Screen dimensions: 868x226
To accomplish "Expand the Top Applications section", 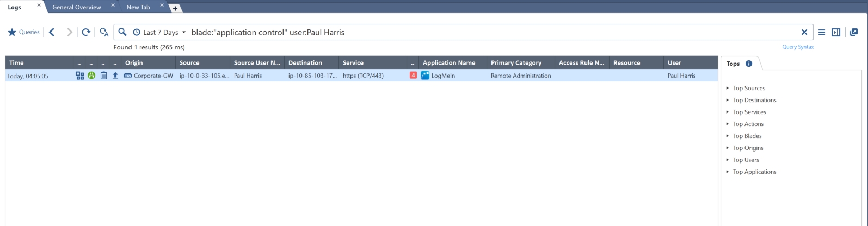I will tap(754, 172).
